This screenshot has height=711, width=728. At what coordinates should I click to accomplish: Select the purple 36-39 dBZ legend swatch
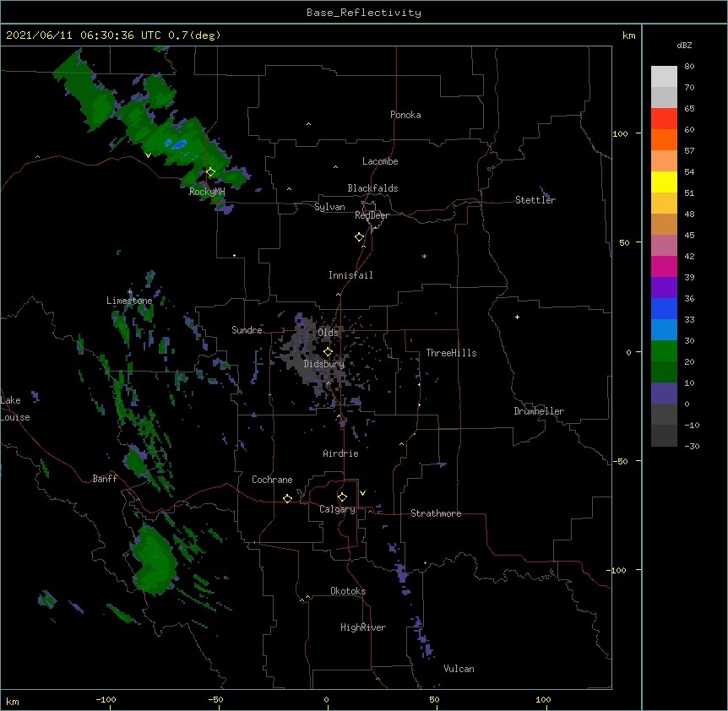664,288
